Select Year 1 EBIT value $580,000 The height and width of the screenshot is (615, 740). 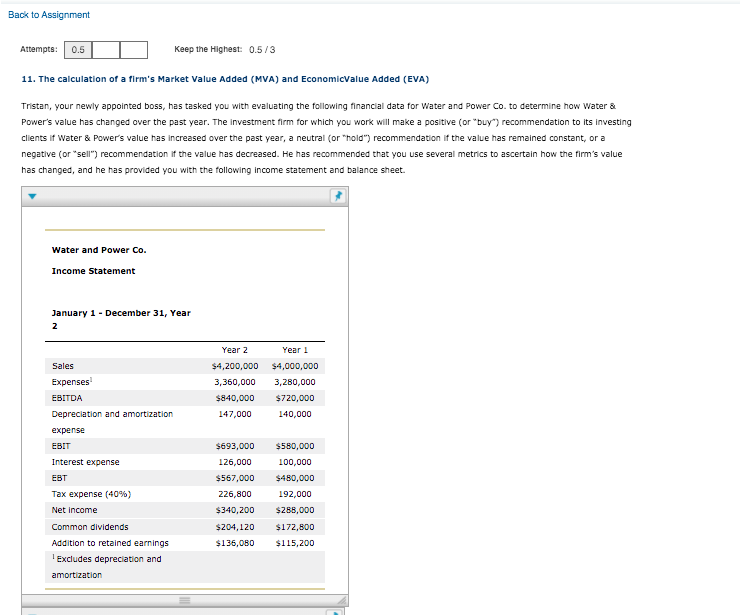295,446
